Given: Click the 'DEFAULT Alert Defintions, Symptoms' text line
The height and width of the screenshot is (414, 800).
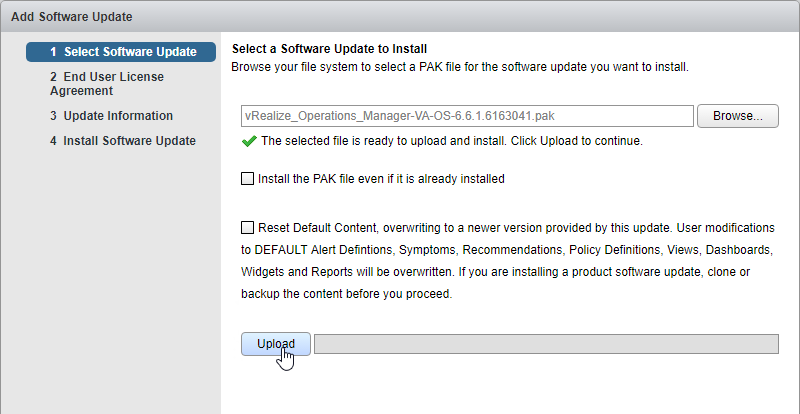Looking at the screenshot, I should 508,250.
